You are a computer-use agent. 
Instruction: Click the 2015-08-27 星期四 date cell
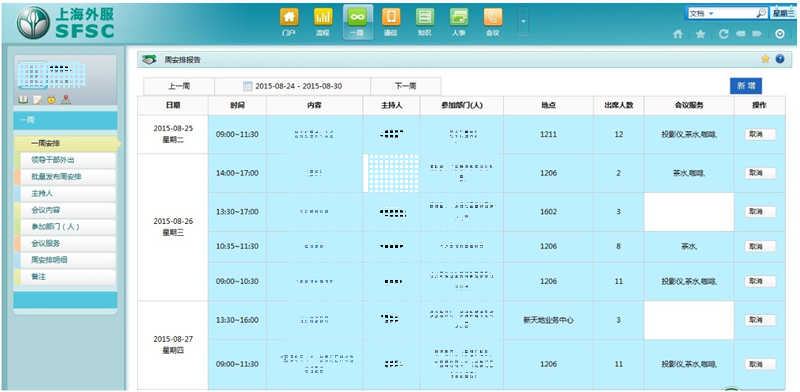(x=172, y=345)
